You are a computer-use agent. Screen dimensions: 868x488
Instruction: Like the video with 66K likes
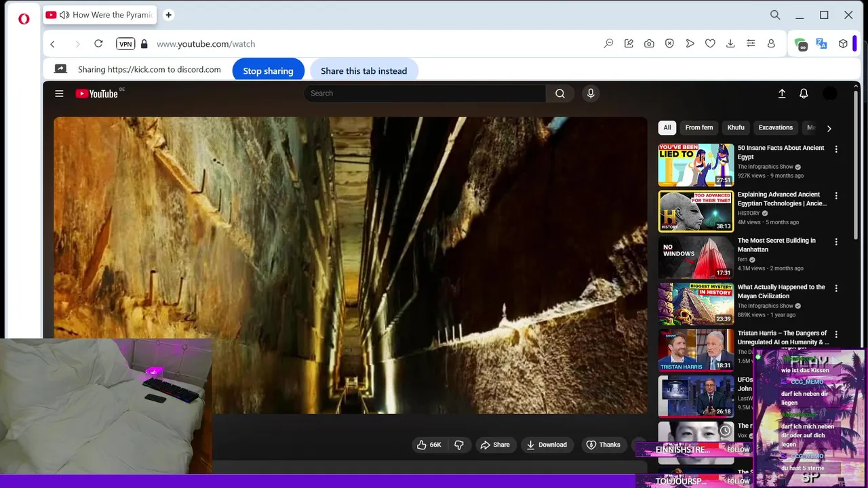point(429,445)
